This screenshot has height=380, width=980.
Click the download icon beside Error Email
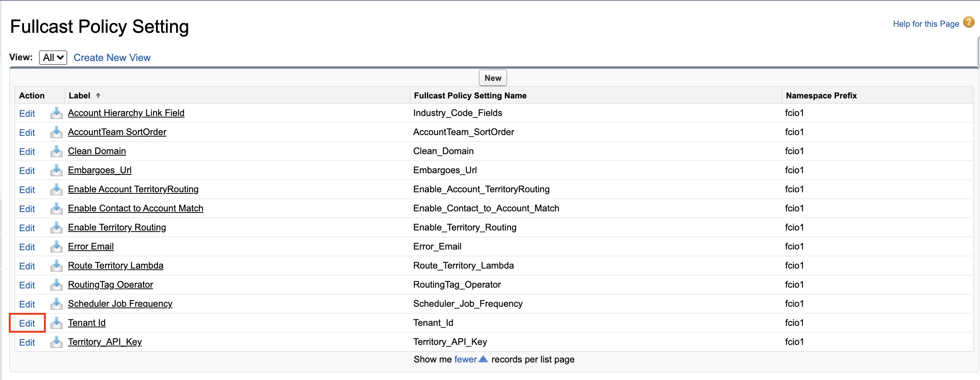(x=56, y=246)
